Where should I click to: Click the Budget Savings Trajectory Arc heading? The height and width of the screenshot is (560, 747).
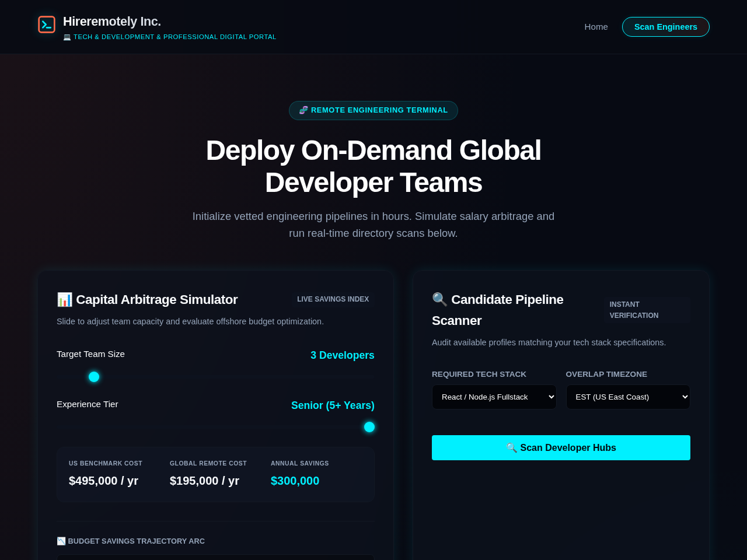pos(131,541)
